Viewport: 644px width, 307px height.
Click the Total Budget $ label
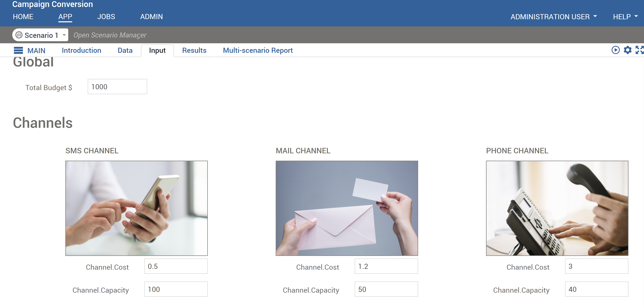(x=49, y=88)
